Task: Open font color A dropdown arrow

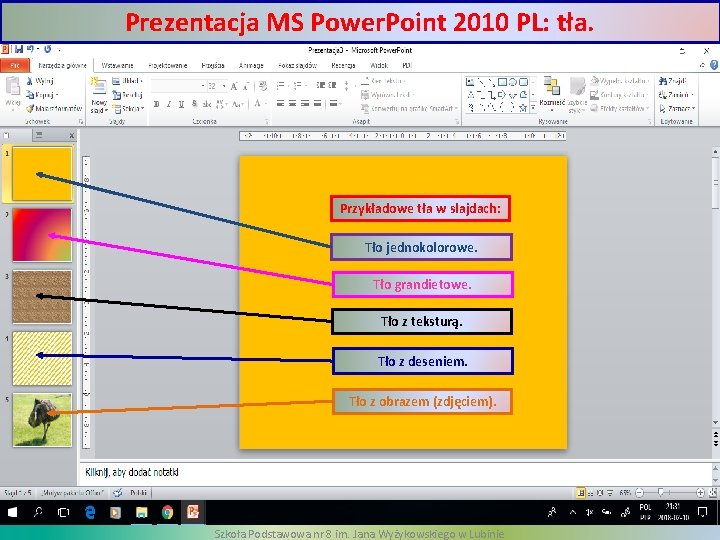Action: [x=266, y=104]
